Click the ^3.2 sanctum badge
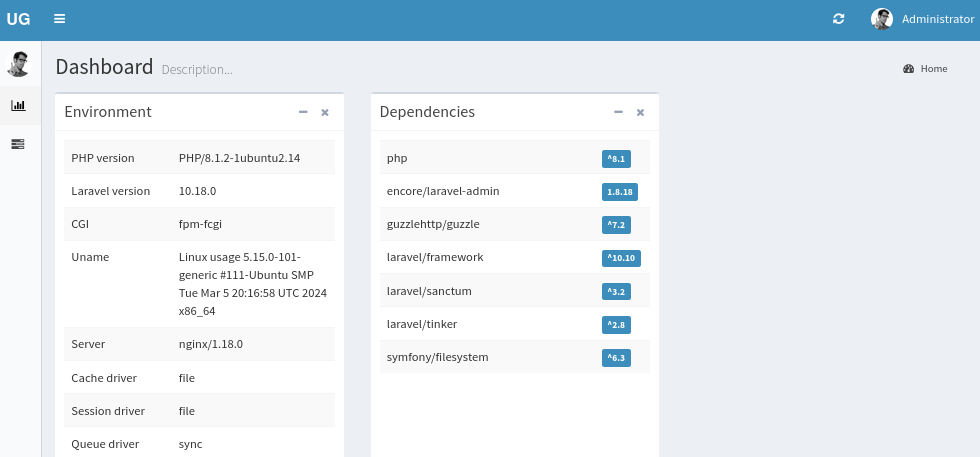The image size is (980, 457). tap(616, 291)
